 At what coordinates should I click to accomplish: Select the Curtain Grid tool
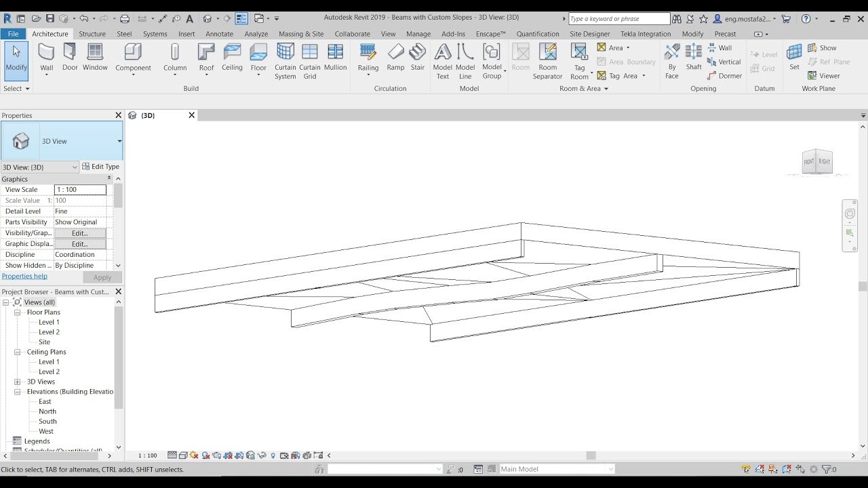[x=310, y=61]
